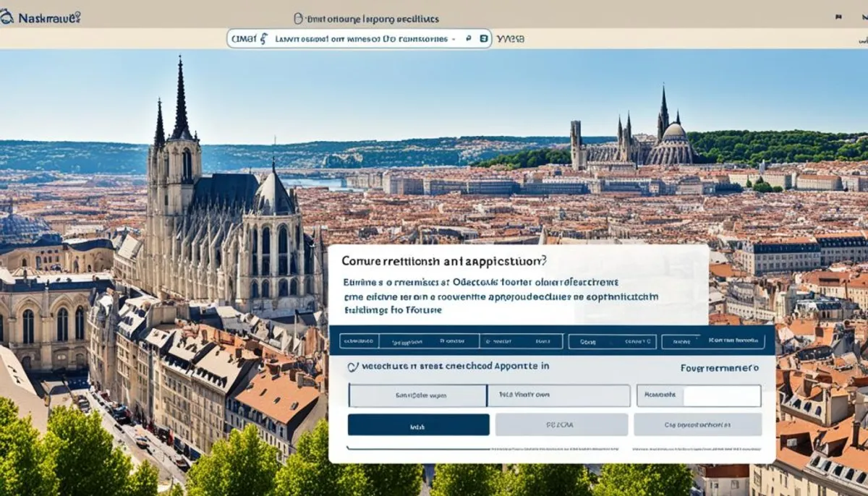The image size is (868, 496).
Task: Click the YWesa label next to the search bar
Action: pos(511,39)
